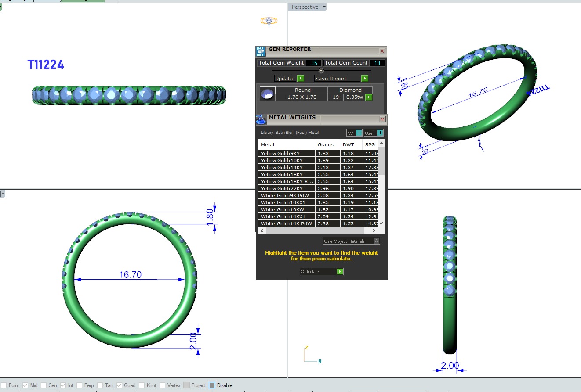Select the Perspective viewport title tab
This screenshot has height=392, width=581.
[x=305, y=7]
